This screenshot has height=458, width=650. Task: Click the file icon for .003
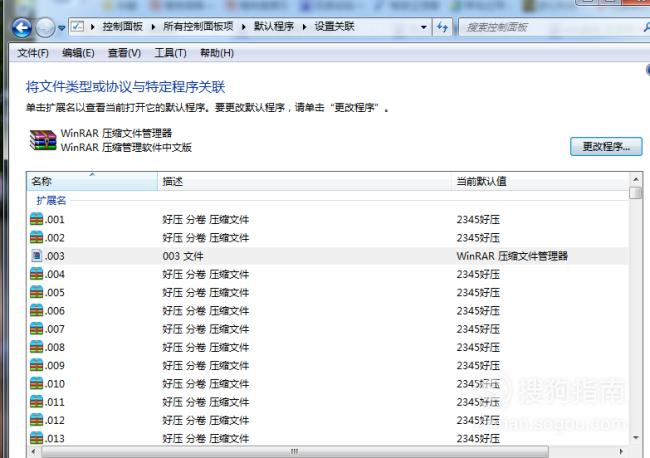pyautogui.click(x=36, y=256)
